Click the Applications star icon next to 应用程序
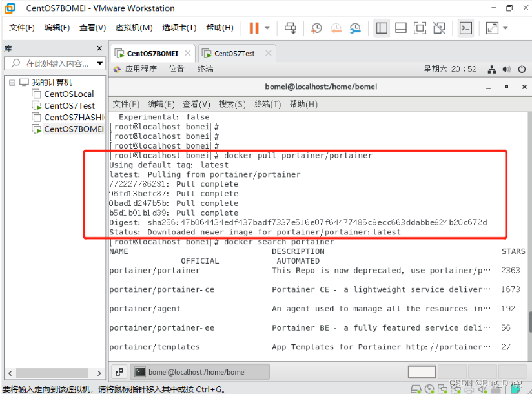 (117, 69)
